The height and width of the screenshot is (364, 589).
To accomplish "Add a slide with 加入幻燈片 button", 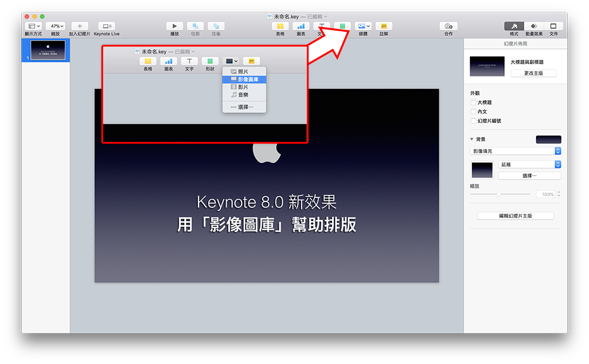I will pos(80,26).
